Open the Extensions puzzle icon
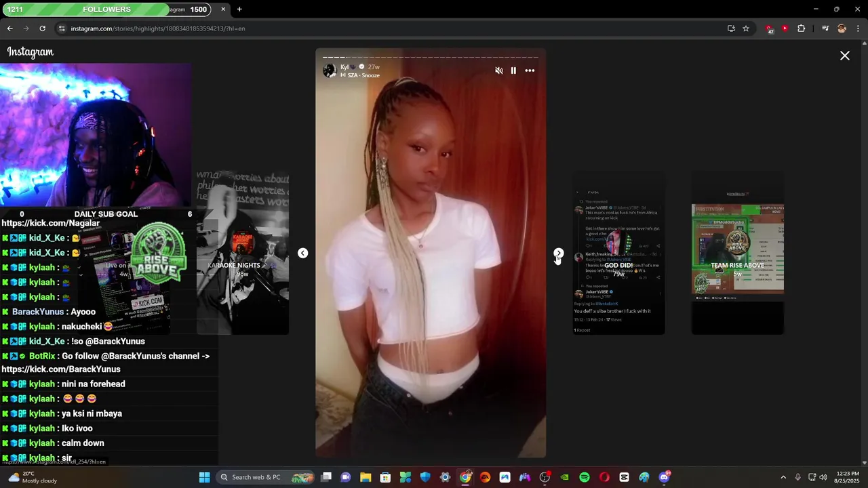The image size is (868, 488). click(802, 28)
